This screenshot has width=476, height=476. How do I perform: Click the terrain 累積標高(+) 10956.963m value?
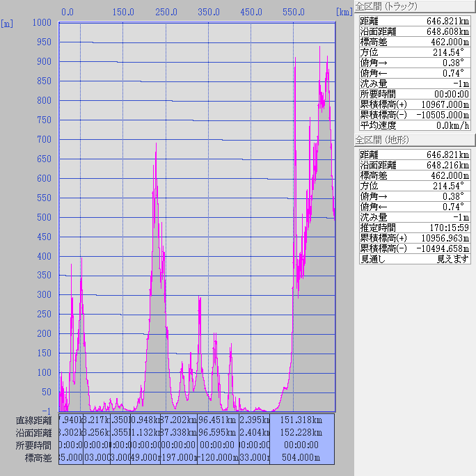coord(438,238)
